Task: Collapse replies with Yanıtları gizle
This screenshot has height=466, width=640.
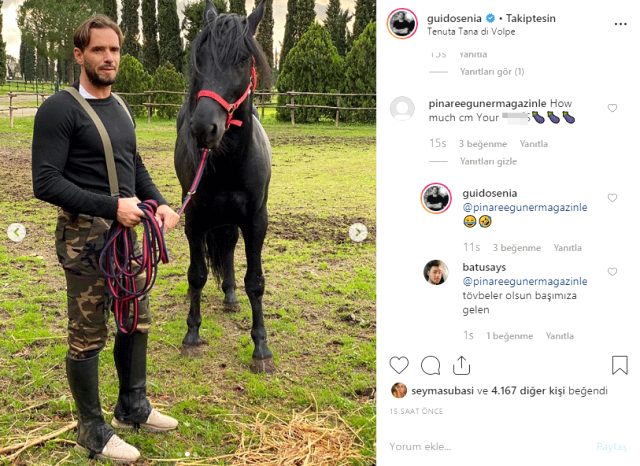Action: click(x=488, y=162)
